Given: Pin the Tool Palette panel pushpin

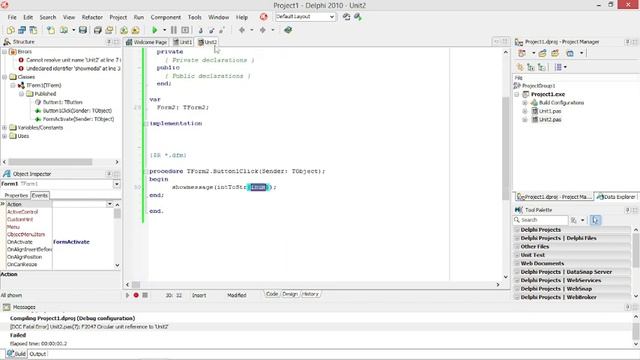Looking at the screenshot, I should click(x=627, y=210).
